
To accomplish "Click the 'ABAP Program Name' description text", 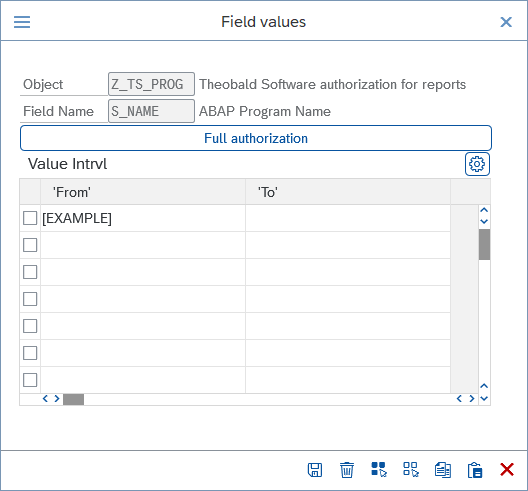I will 265,111.
